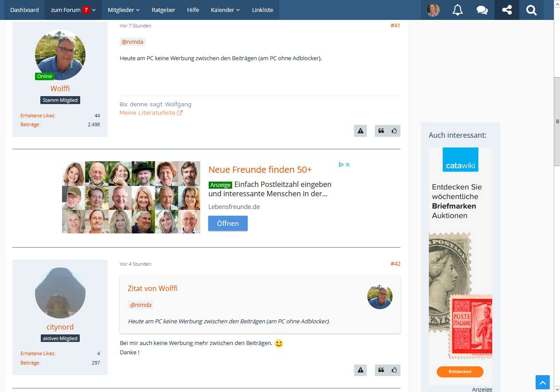Click the share icon in header
This screenshot has height=392, width=560.
[507, 10]
